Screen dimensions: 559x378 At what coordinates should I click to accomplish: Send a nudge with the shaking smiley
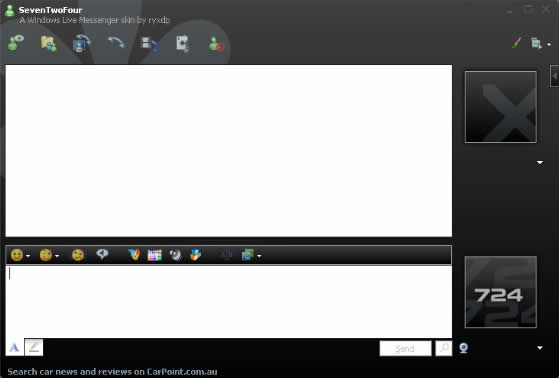pyautogui.click(x=78, y=255)
